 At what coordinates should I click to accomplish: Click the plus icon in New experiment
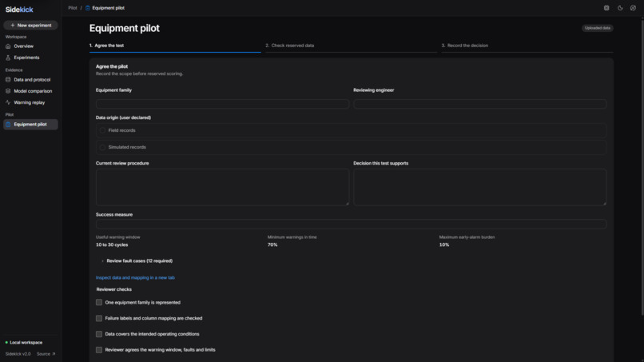pyautogui.click(x=12, y=26)
